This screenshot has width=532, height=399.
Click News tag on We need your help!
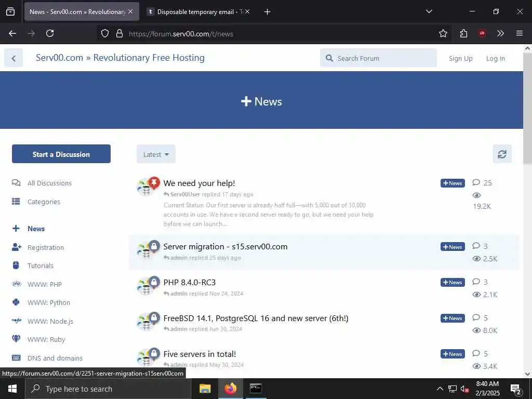pos(453,183)
